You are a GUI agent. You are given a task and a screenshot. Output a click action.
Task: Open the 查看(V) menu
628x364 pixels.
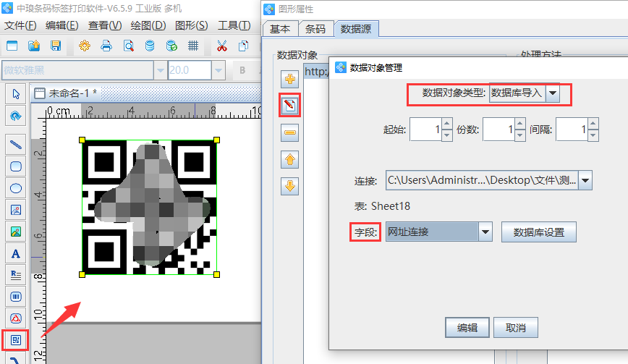pyautogui.click(x=105, y=25)
